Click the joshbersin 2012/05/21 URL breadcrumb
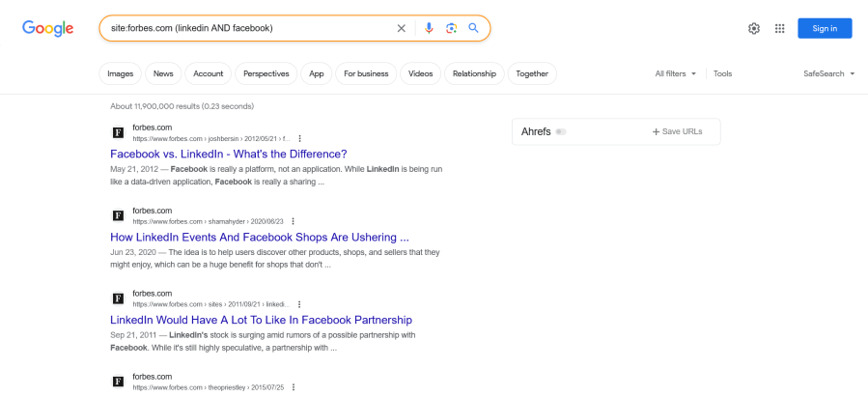Screen dimensions: 868x397 tap(210, 138)
